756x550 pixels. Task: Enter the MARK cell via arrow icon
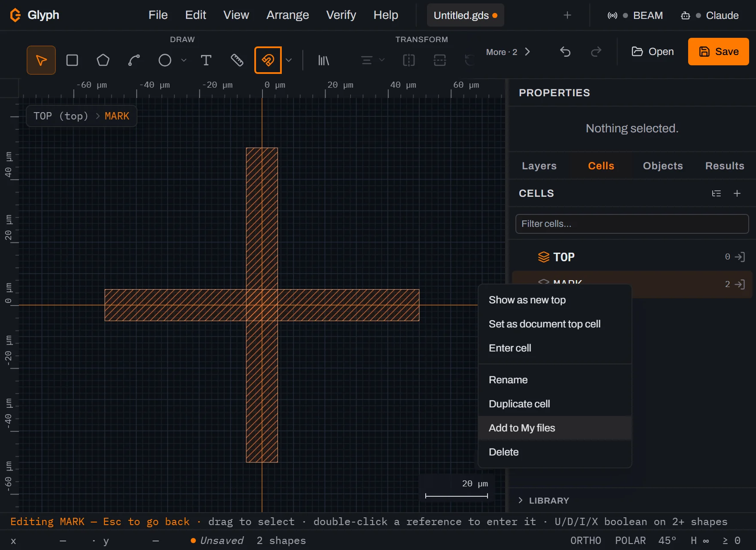point(740,284)
